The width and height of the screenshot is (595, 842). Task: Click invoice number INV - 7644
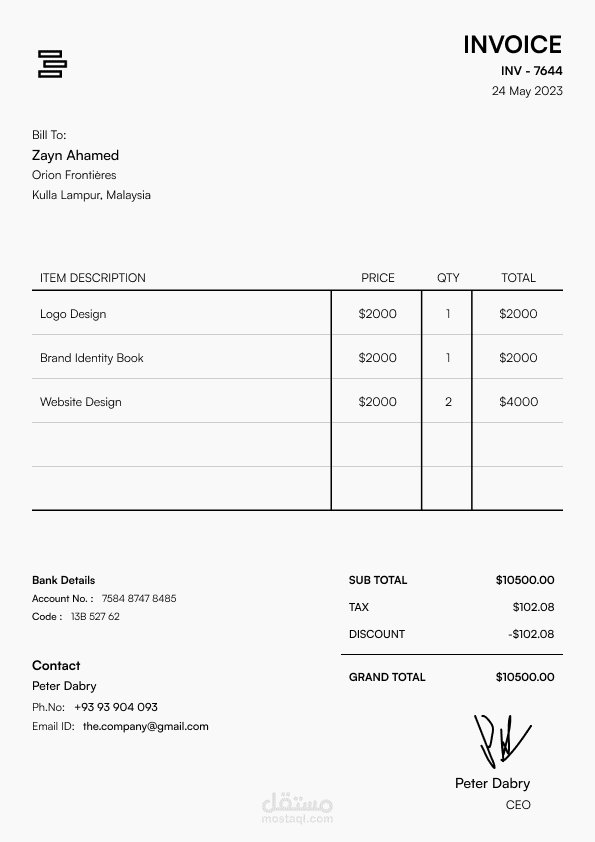tap(532, 70)
